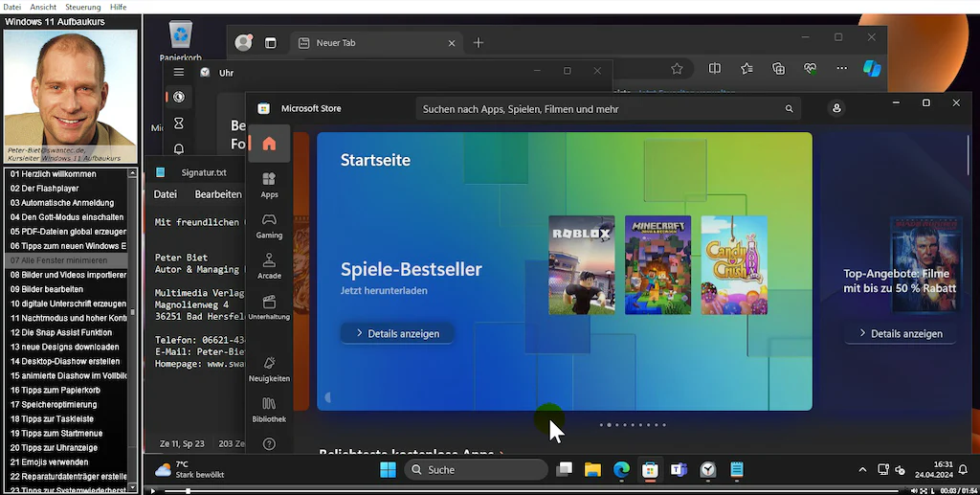This screenshot has height=495, width=980.
Task: Click Store search box 'Suchen nach Apps'
Action: click(608, 109)
